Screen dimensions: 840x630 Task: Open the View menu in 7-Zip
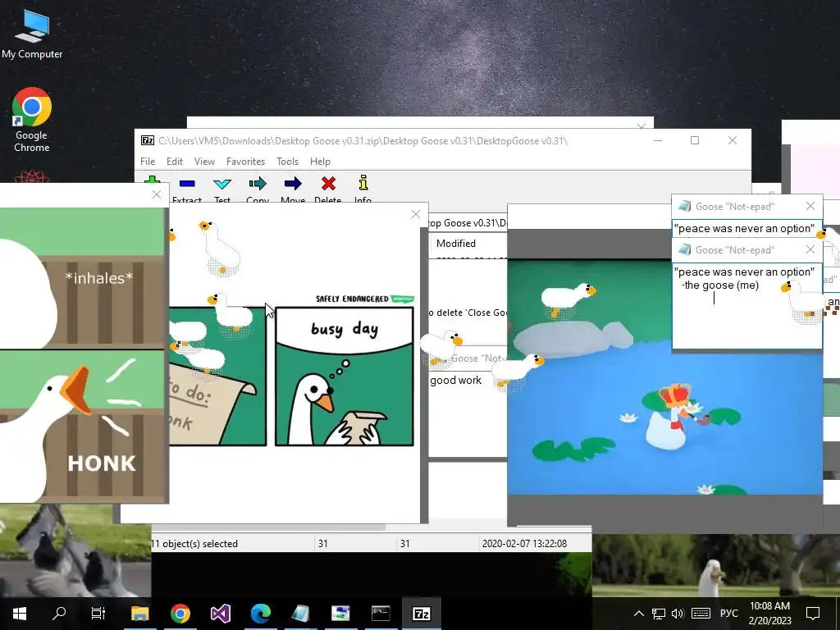click(204, 162)
